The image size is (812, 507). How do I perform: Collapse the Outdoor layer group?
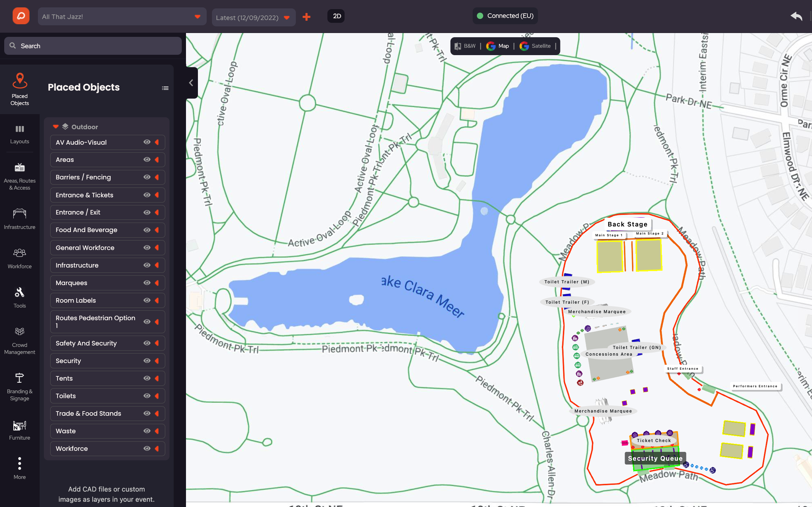[56, 127]
